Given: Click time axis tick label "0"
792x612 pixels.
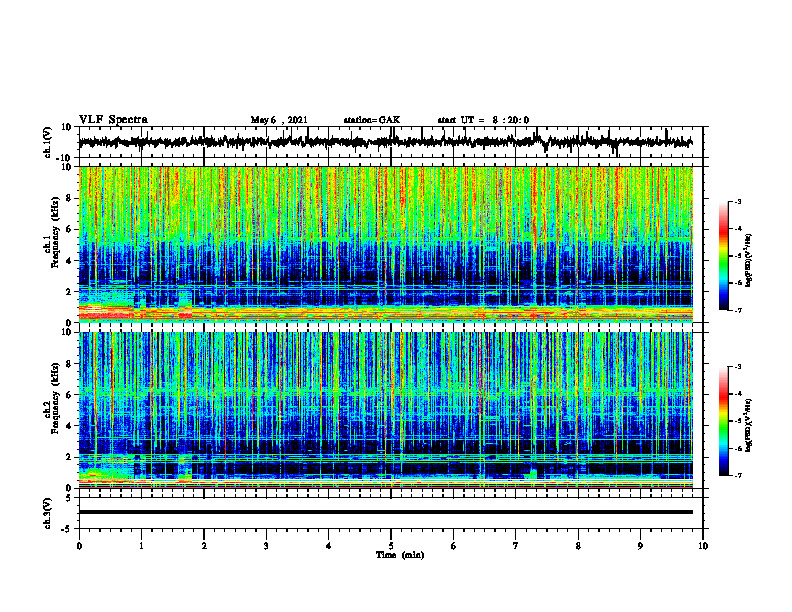Looking at the screenshot, I should tap(79, 546).
